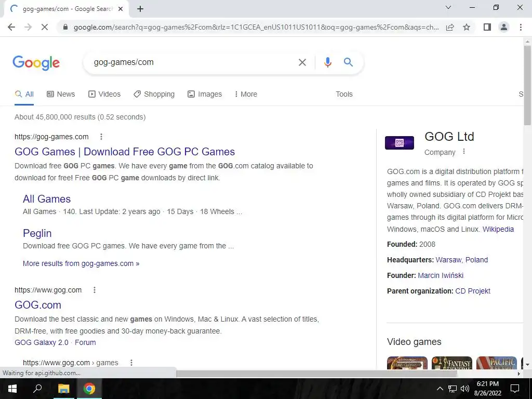Viewport: 532px width, 399px height.
Task: Expand the More search categories menu
Action: point(246,95)
